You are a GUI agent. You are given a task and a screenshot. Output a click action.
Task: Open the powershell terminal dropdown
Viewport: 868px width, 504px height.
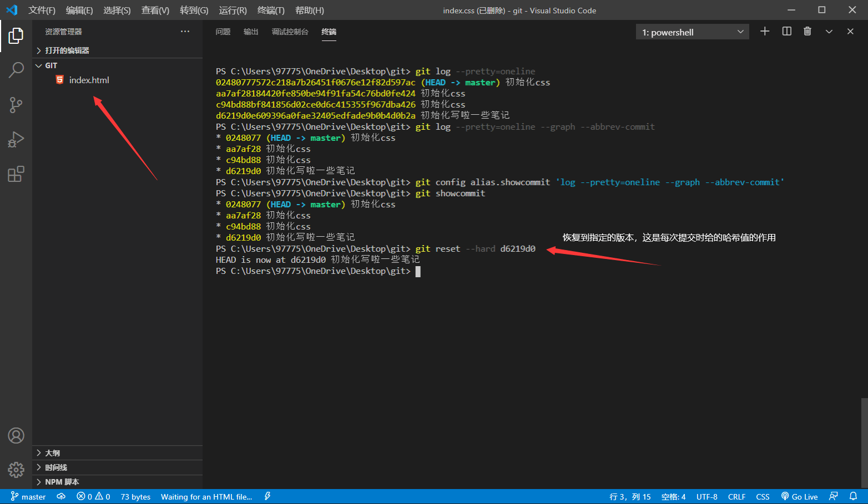click(693, 32)
